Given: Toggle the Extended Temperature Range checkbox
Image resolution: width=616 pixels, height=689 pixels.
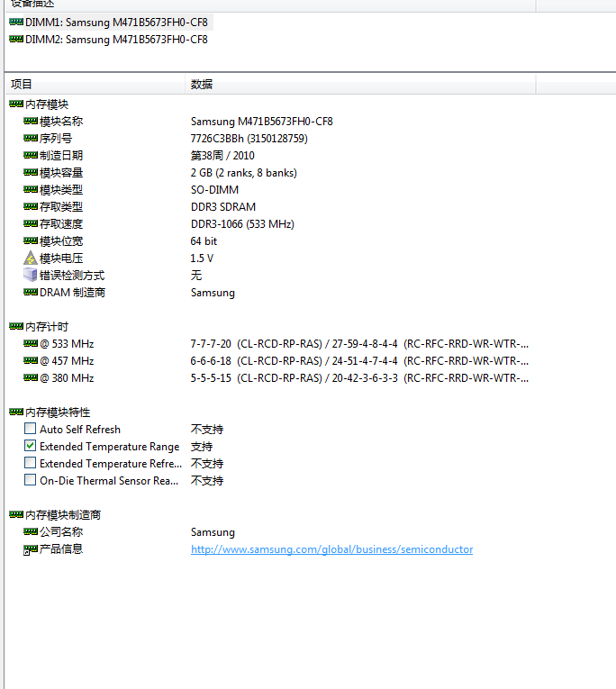Looking at the screenshot, I should [x=30, y=446].
